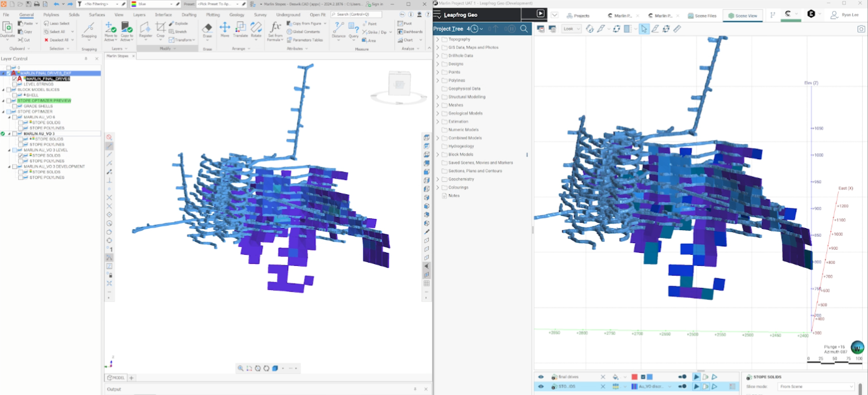Open the Underground ribbon tab
Screen dimensions: 868x395
[288, 14]
